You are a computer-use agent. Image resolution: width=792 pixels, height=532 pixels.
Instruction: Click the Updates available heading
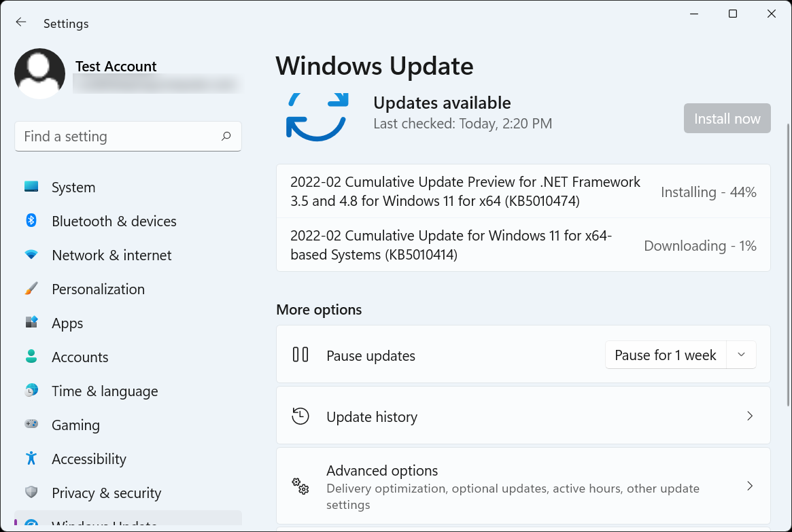[x=442, y=103]
